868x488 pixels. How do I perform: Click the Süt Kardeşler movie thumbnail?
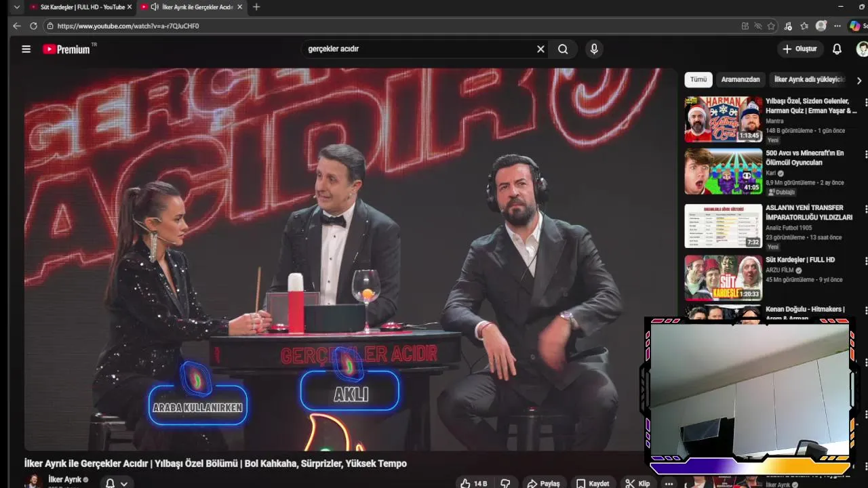pos(723,278)
